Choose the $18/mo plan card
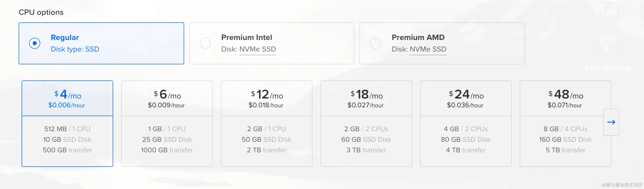Image resolution: width=644 pixels, height=189 pixels. pos(366,124)
